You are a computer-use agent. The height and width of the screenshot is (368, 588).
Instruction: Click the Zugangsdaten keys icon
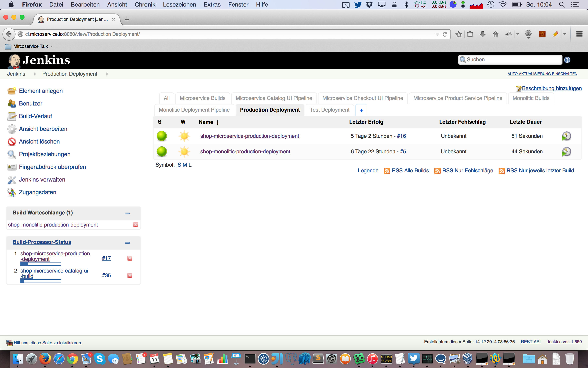12,192
